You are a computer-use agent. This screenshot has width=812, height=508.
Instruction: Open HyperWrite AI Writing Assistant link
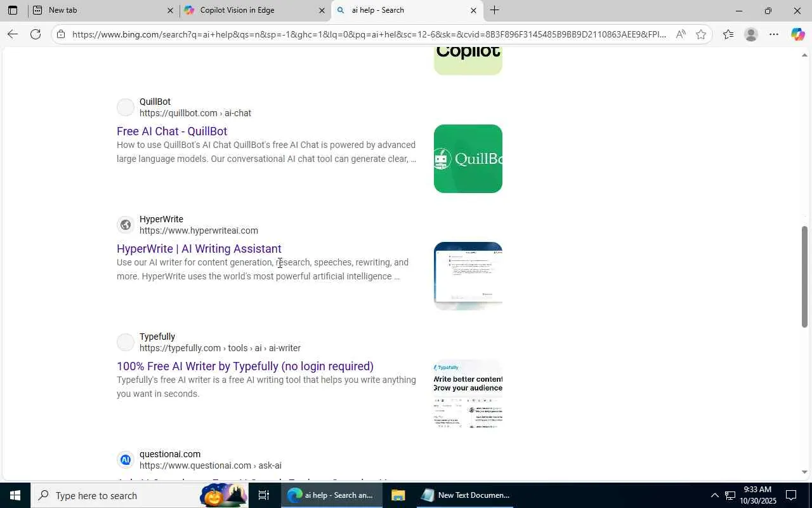click(199, 249)
